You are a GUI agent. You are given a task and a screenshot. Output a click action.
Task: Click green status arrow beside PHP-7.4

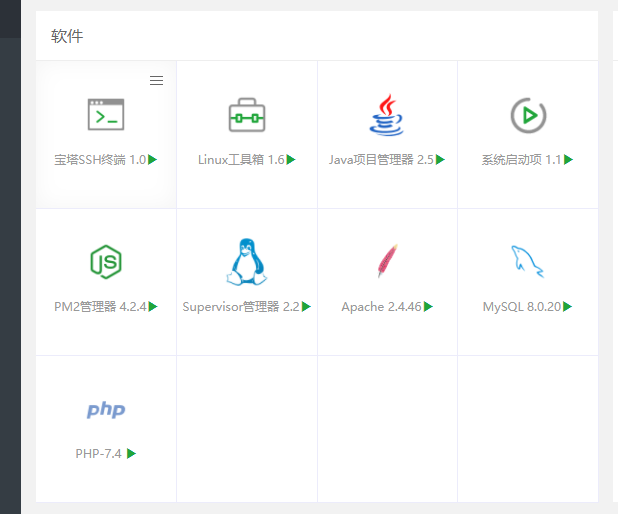131,454
